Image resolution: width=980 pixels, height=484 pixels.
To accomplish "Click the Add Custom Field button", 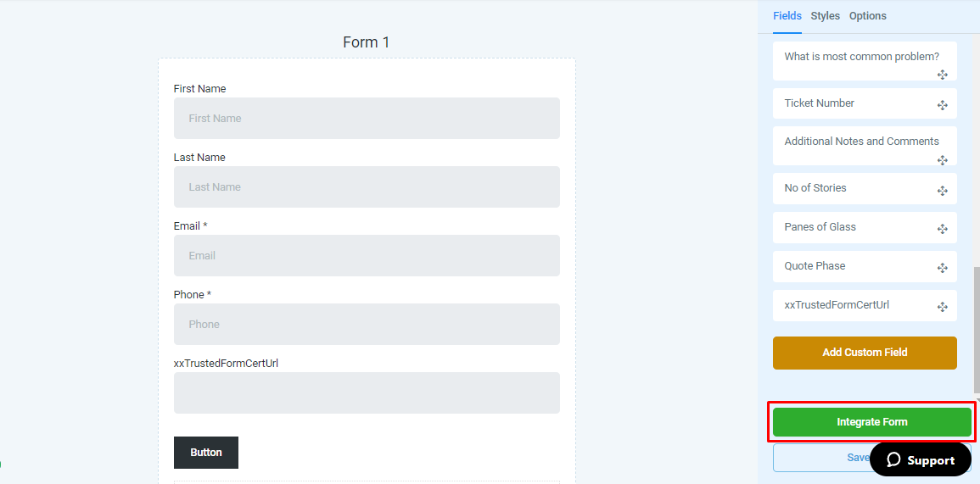I will click(x=865, y=353).
